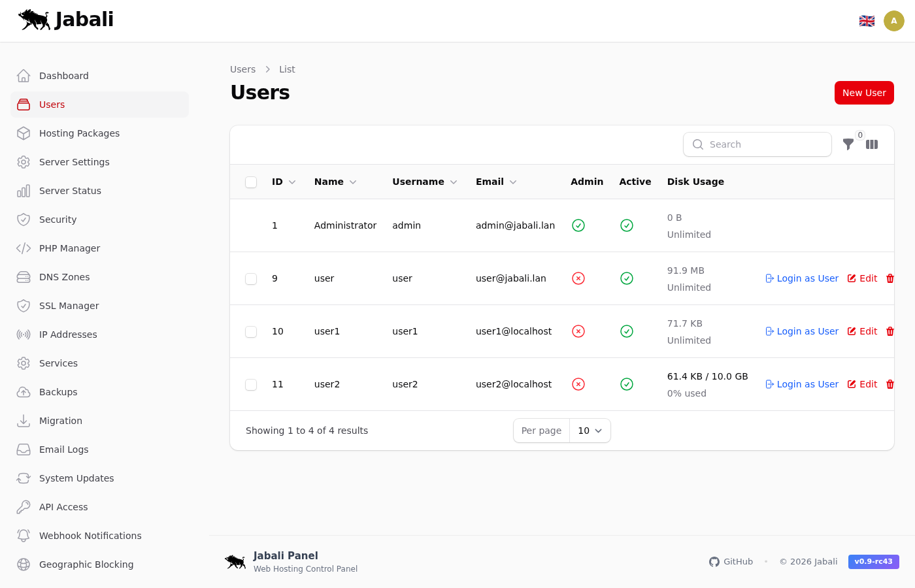Click Login as User for user1
Screen dimensions: 915x588
click(x=802, y=331)
